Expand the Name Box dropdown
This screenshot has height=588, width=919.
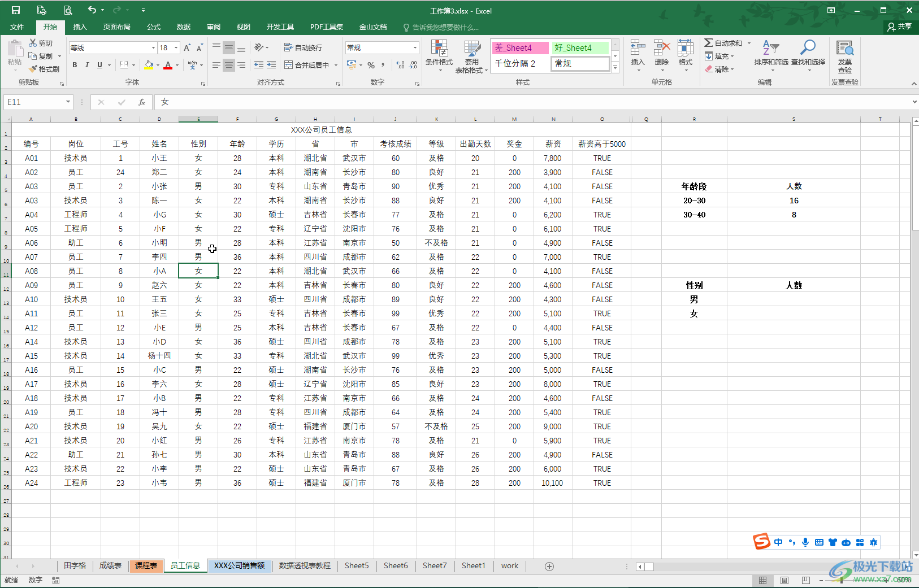click(68, 102)
